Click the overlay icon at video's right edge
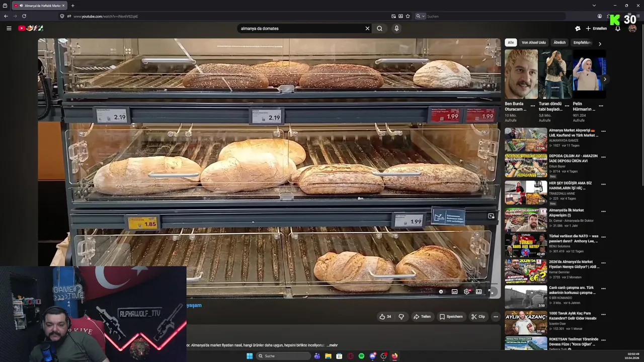Image resolution: width=644 pixels, height=362 pixels. click(491, 216)
